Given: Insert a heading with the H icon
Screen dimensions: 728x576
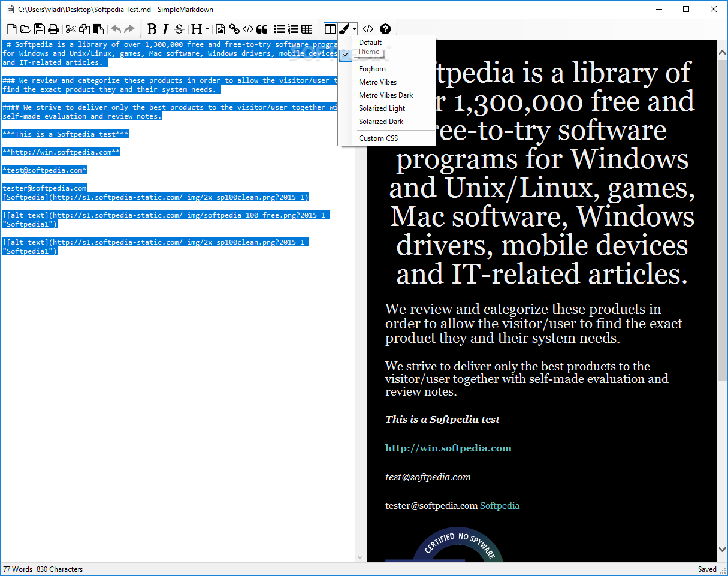Looking at the screenshot, I should point(196,29).
